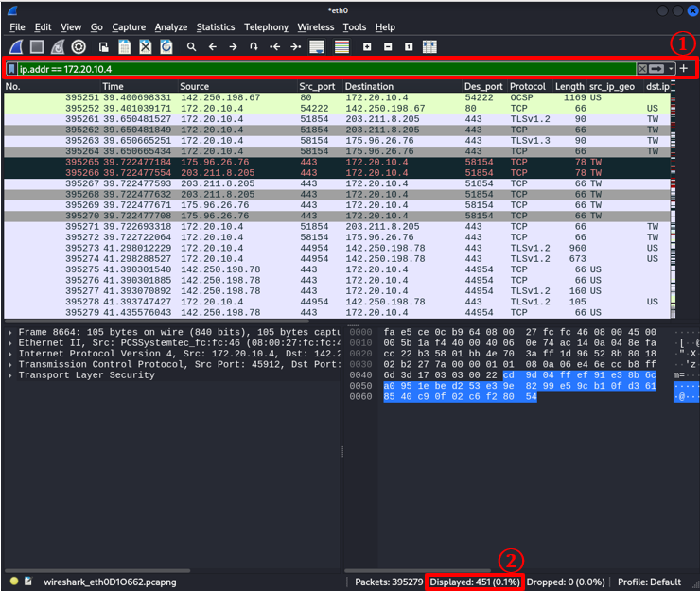
Task: Click the find packet magnifier icon
Action: click(191, 46)
